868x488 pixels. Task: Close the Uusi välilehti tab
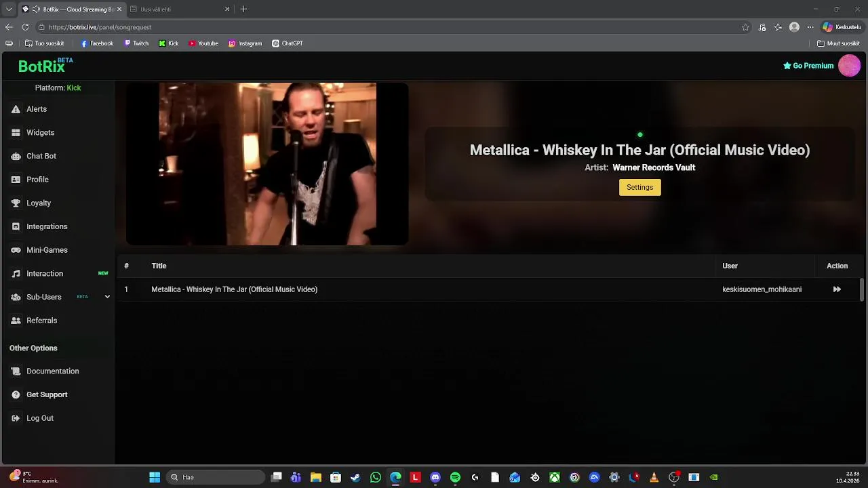point(227,9)
